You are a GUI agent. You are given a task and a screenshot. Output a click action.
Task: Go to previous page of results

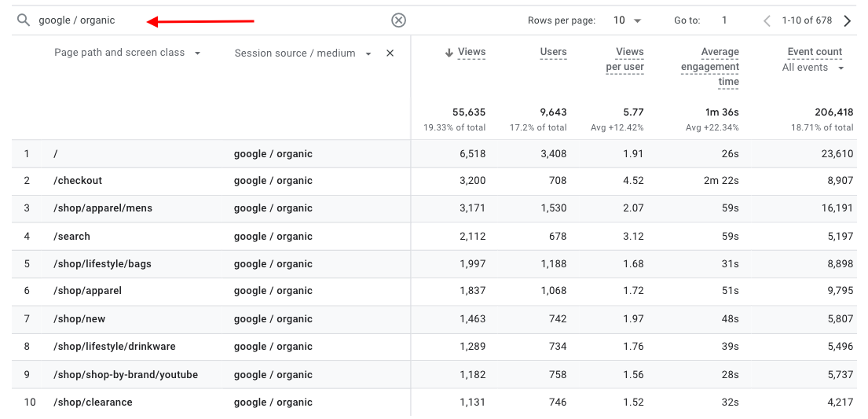767,21
